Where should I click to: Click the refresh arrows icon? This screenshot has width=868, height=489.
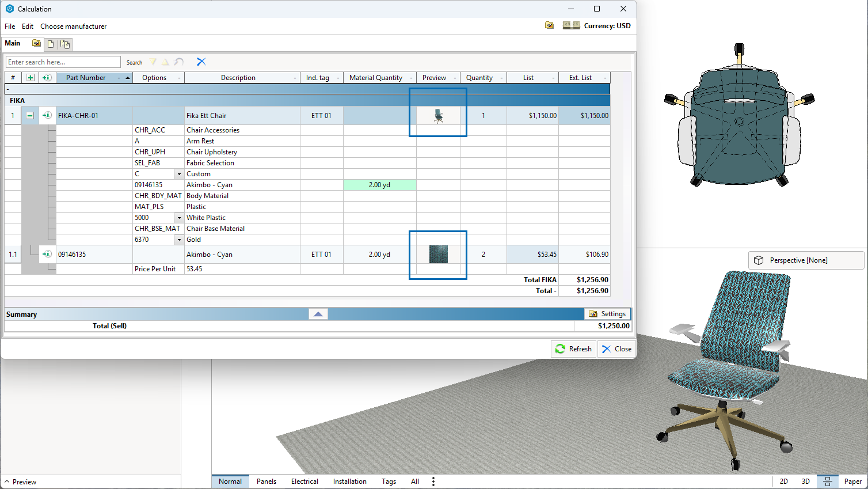[560, 349]
